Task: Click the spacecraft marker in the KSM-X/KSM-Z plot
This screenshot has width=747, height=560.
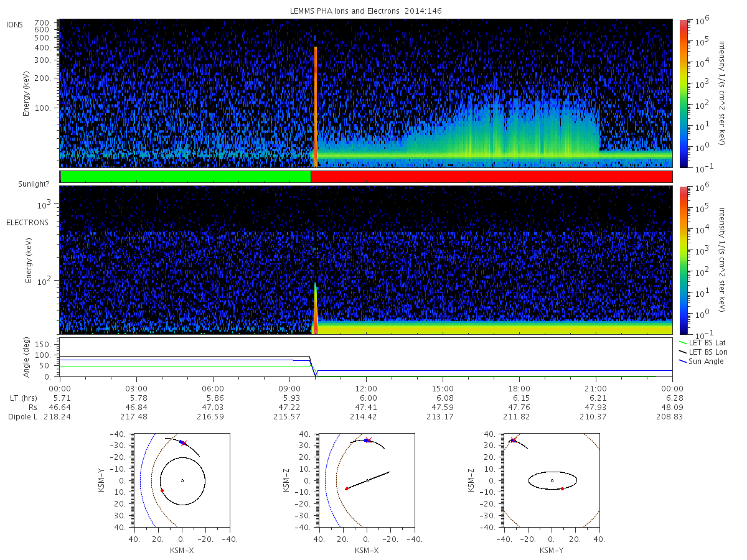Action: [x=367, y=440]
